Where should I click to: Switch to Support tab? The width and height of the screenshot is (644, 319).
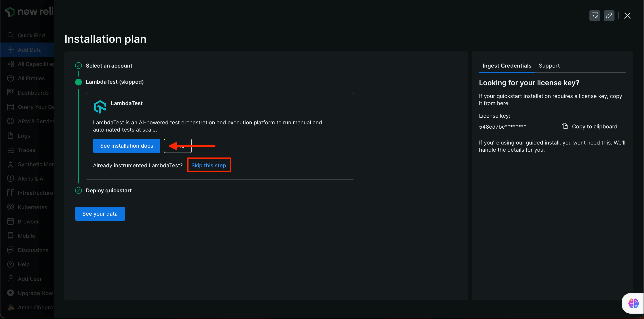tap(550, 65)
